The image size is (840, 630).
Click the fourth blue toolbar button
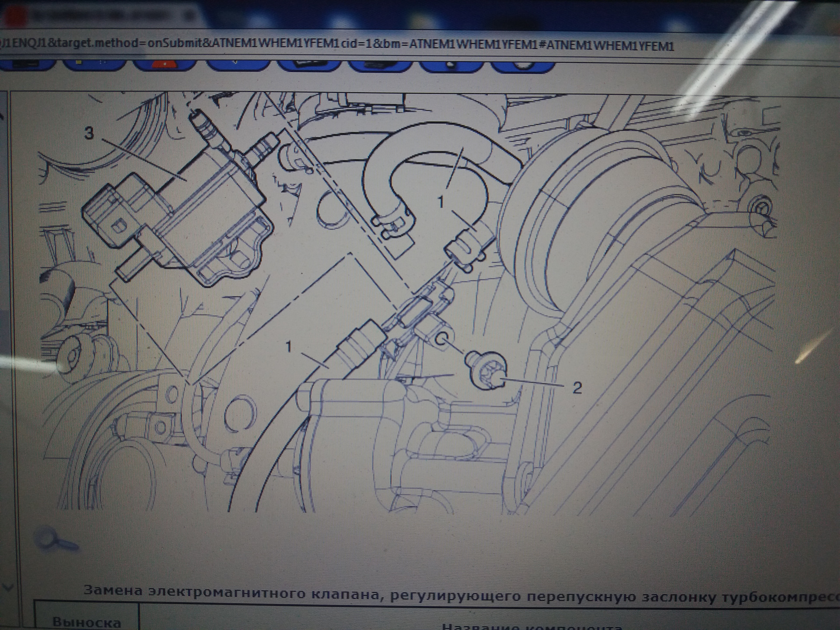pos(237,66)
